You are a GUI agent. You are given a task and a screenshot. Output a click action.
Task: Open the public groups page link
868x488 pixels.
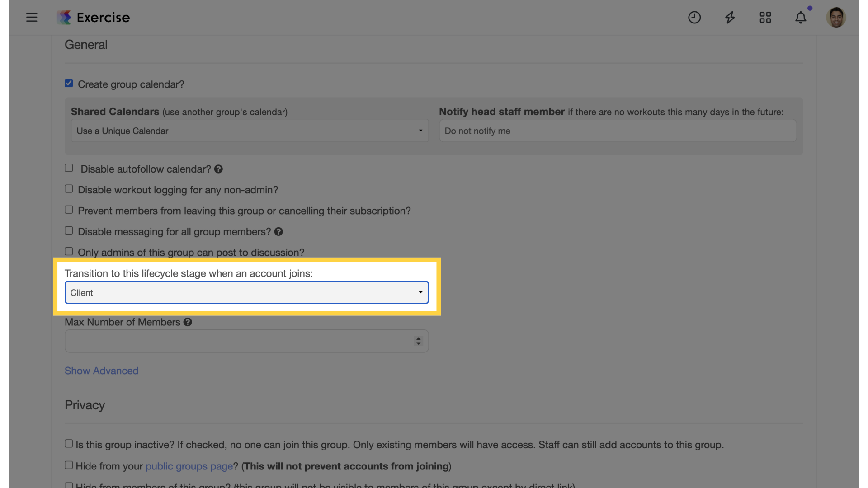tap(189, 466)
